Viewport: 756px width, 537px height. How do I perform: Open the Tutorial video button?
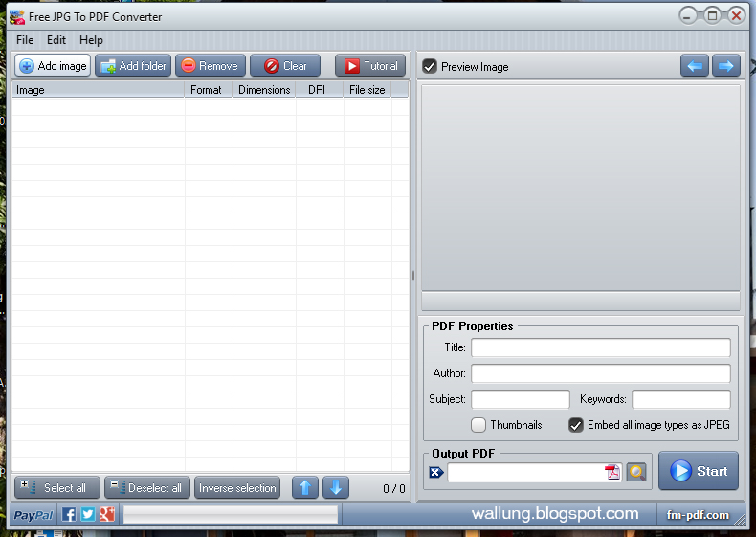(370, 66)
